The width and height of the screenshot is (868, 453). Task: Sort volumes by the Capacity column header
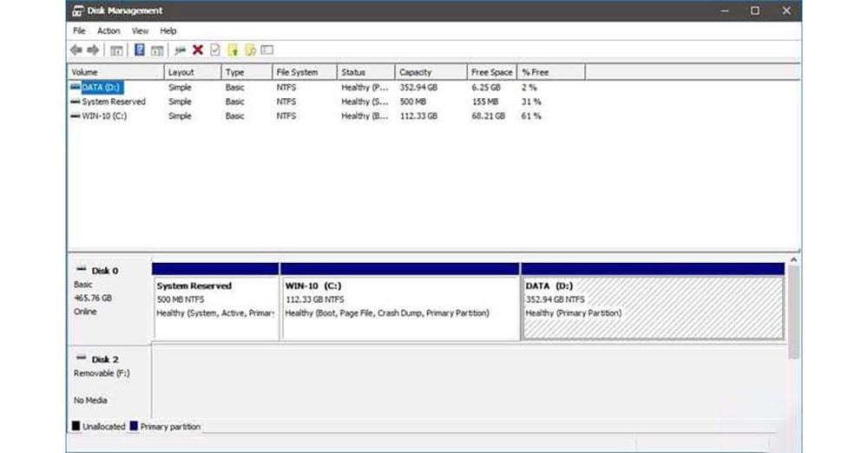click(x=415, y=72)
